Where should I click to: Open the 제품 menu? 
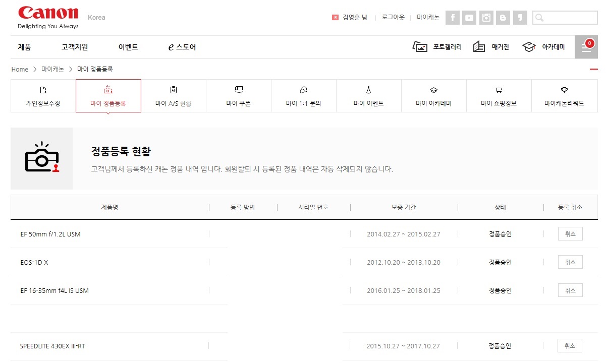click(24, 47)
